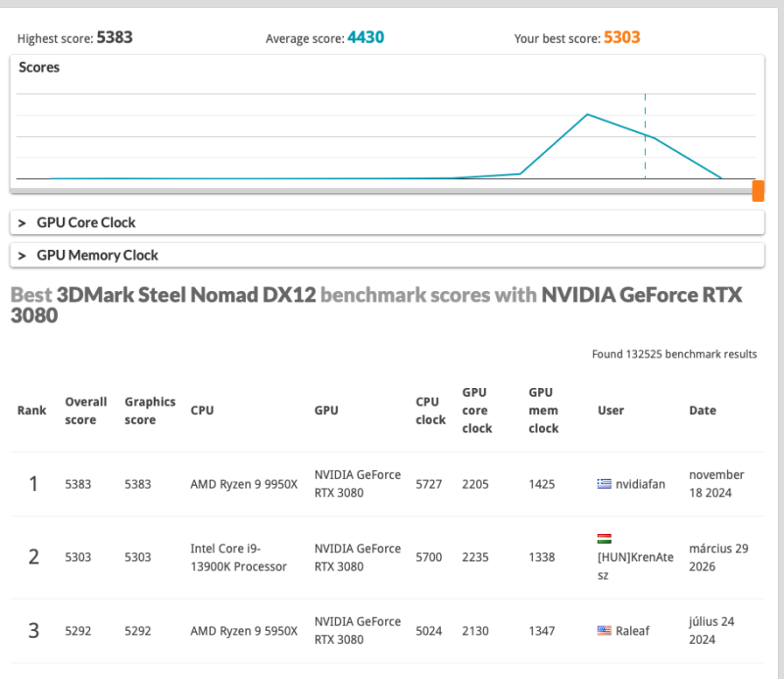Sort results by the Date column header

click(703, 411)
